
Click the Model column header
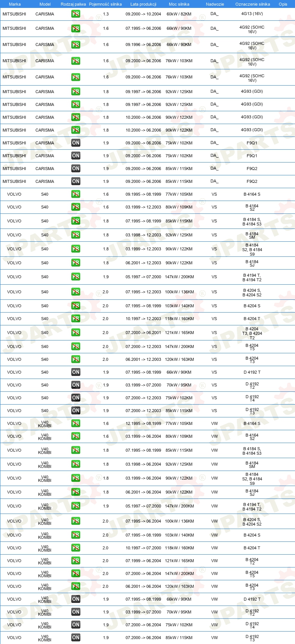point(45,4)
